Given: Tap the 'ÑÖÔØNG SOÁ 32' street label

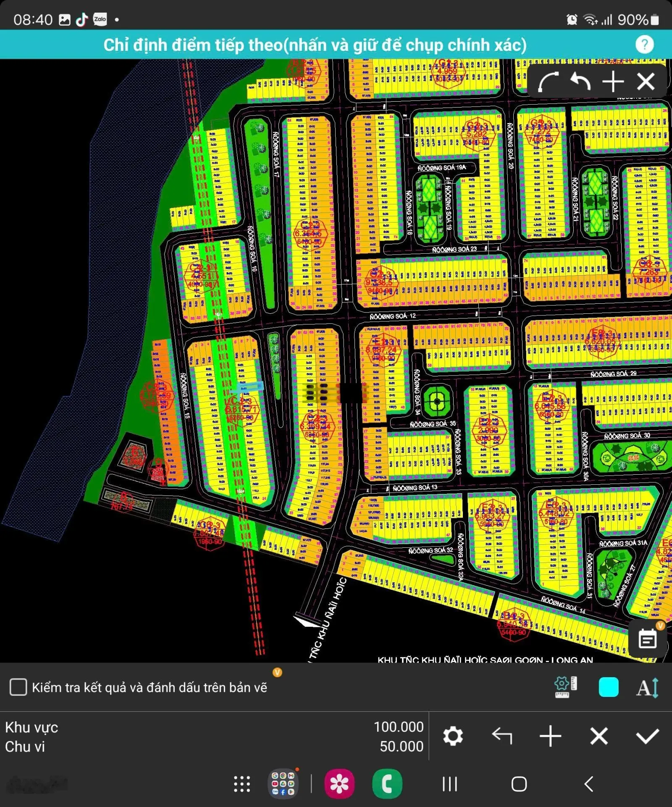Looking at the screenshot, I should [431, 550].
